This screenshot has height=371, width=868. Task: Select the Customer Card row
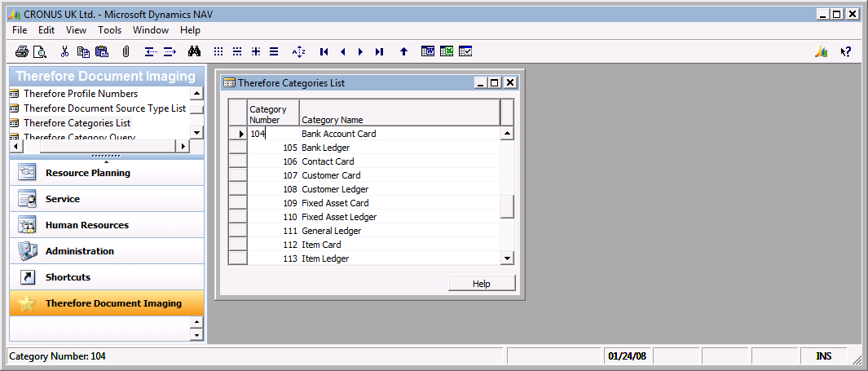tap(373, 175)
